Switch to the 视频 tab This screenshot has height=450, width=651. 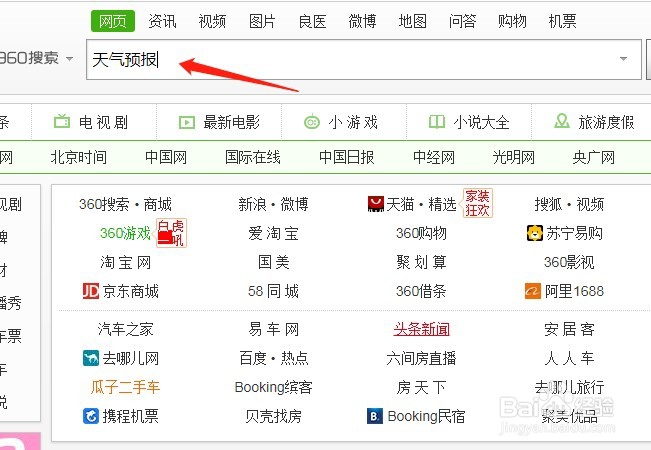(212, 21)
